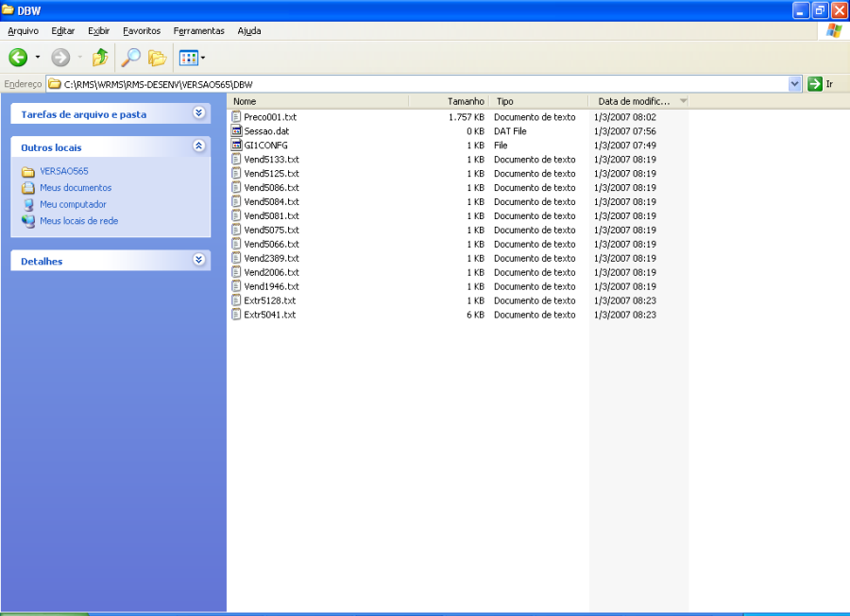850x616 pixels.
Task: Click the Windows flag logo
Action: (834, 31)
